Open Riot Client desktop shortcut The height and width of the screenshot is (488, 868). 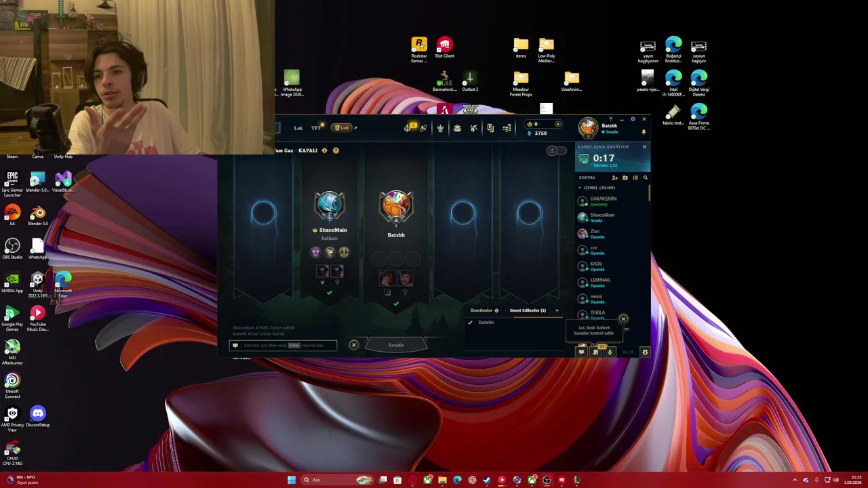[x=444, y=48]
